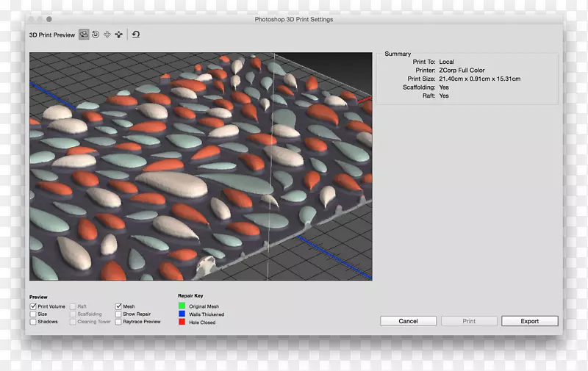The image size is (588, 371).
Task: Click the Print Size value in Summary
Action: tap(479, 79)
